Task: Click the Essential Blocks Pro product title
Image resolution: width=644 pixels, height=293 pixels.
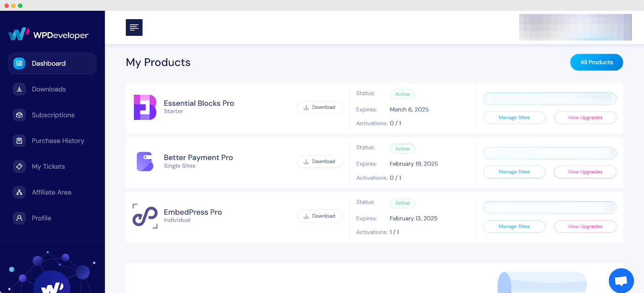Action: click(x=199, y=103)
